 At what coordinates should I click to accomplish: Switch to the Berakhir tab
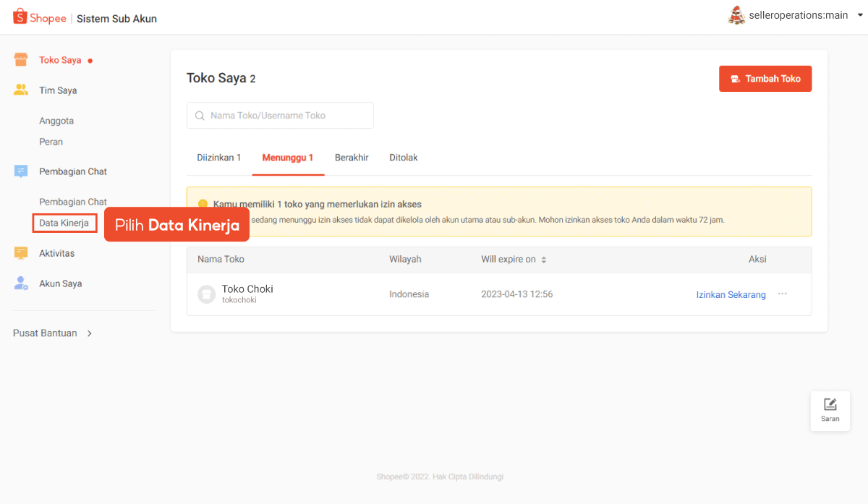point(352,158)
